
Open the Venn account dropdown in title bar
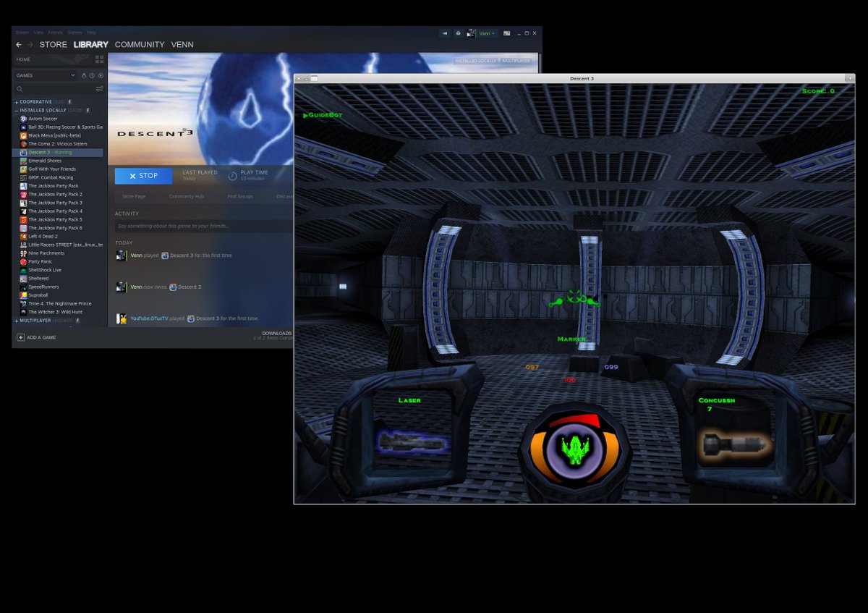click(x=488, y=33)
